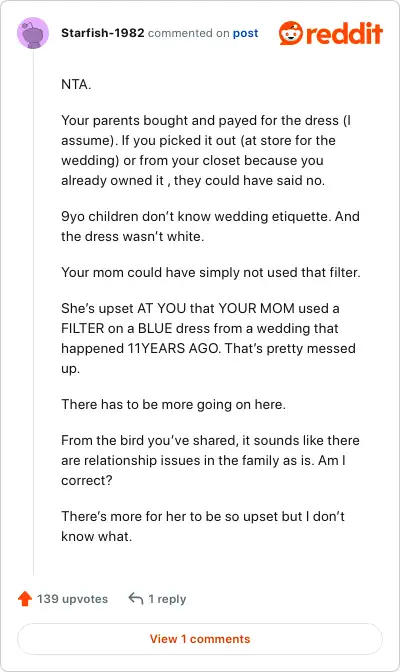Click the '1 reply' text

click(167, 599)
